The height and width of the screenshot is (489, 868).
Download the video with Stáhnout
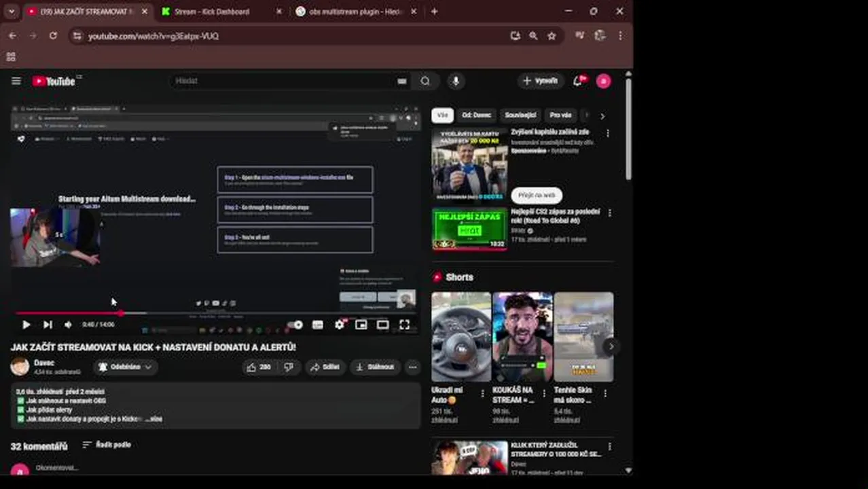(375, 367)
